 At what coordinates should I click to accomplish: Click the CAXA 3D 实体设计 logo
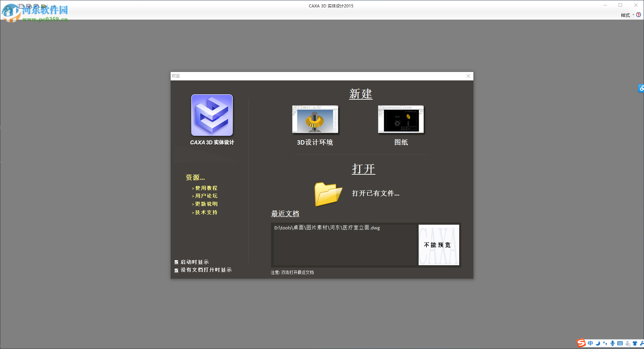tap(212, 116)
